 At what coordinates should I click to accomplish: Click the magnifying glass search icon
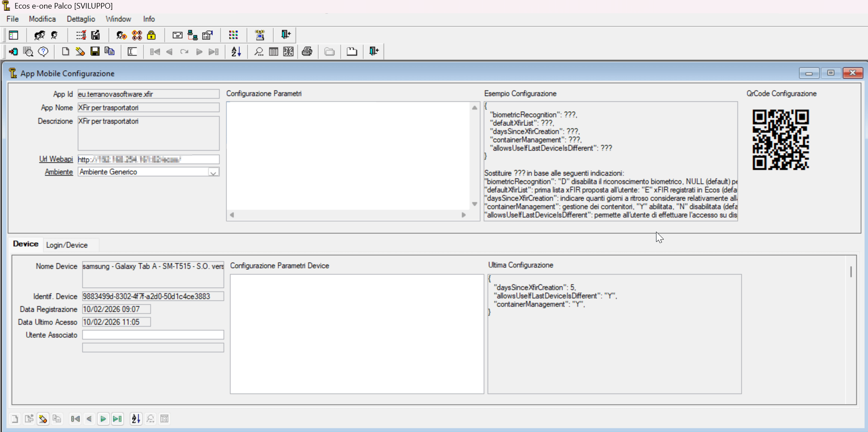(259, 52)
